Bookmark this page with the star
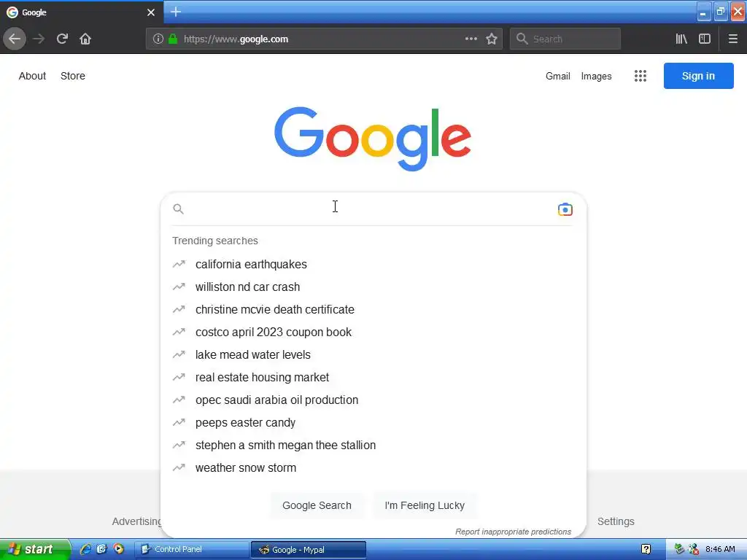 point(492,39)
